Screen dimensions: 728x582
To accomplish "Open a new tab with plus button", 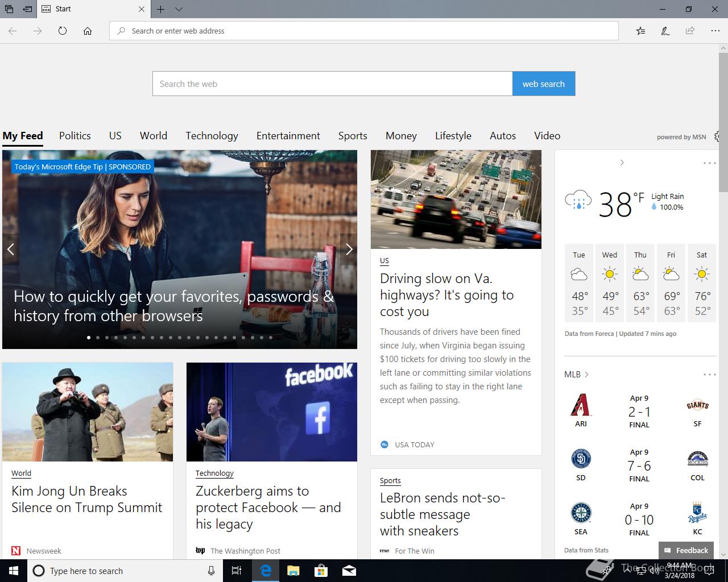I will pyautogui.click(x=161, y=9).
